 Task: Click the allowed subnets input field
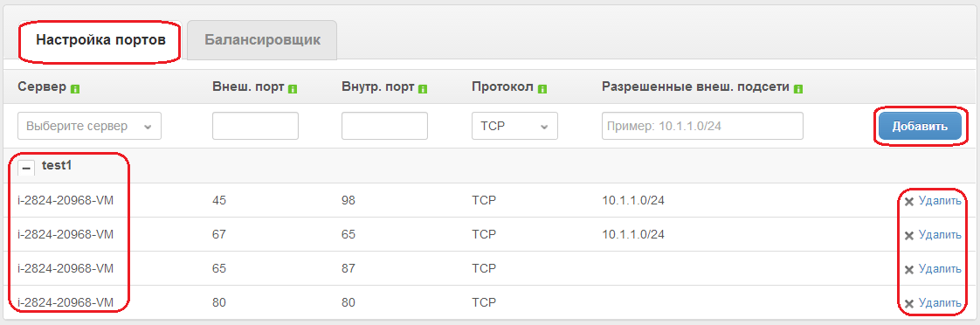[702, 126]
